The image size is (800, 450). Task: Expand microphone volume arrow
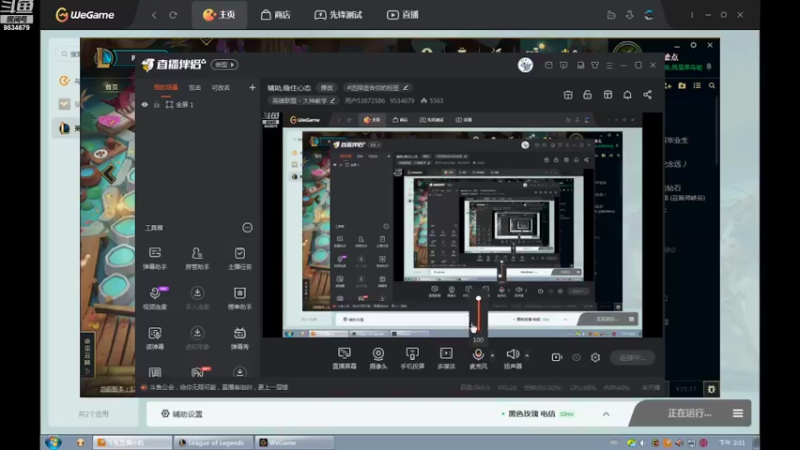492,355
